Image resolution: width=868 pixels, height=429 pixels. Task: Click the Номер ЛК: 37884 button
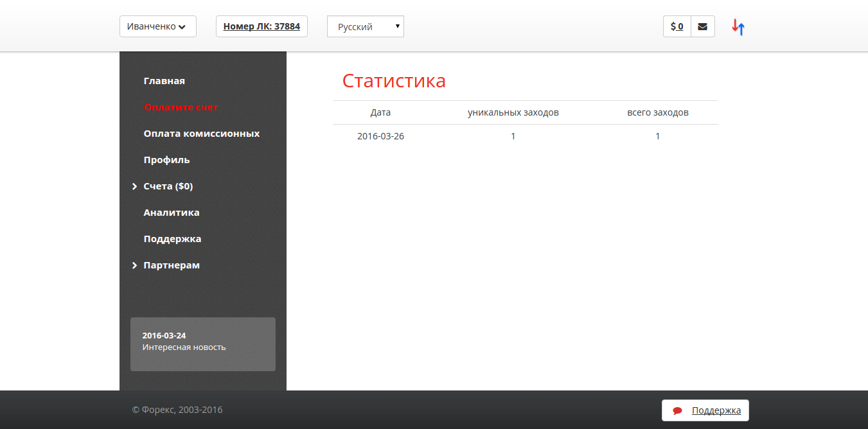tap(261, 26)
